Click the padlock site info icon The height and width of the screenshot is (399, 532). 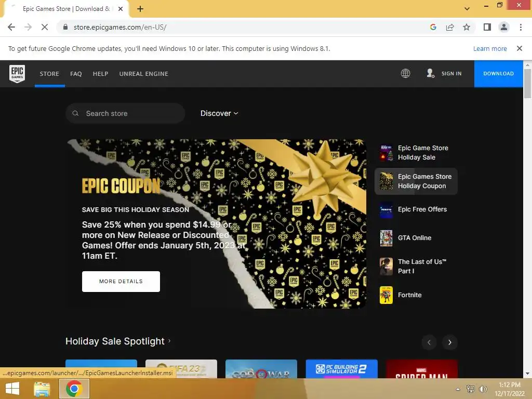[x=65, y=27]
